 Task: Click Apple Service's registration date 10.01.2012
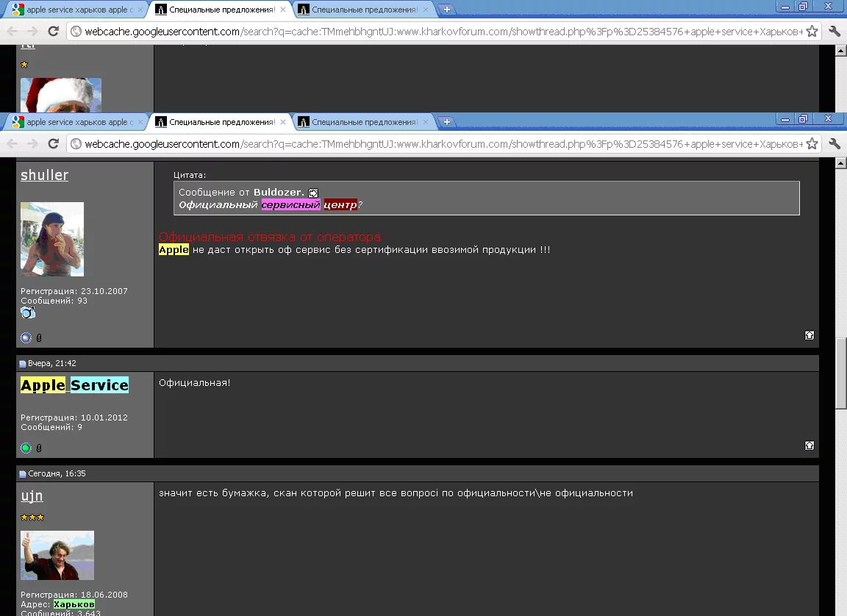click(x=104, y=418)
